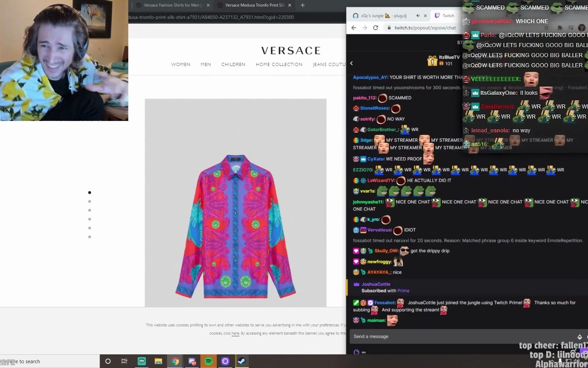Collapse the gift leaderboard with left chevron
588x368 pixels.
(x=352, y=63)
